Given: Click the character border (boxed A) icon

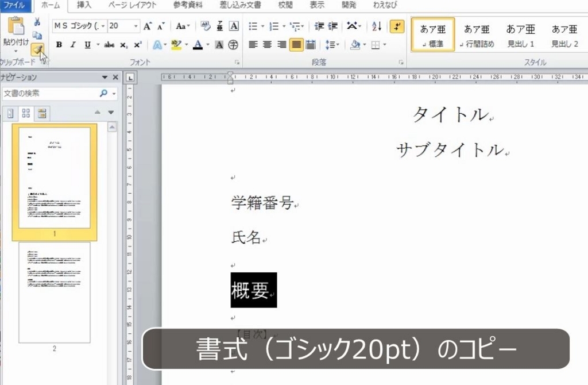Looking at the screenshot, I should pyautogui.click(x=234, y=26).
